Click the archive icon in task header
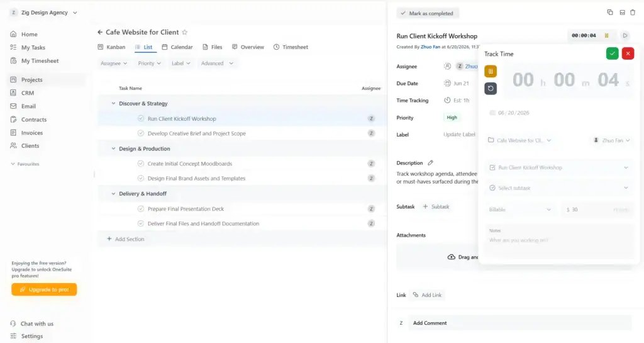This screenshot has height=343, width=644. tap(622, 13)
